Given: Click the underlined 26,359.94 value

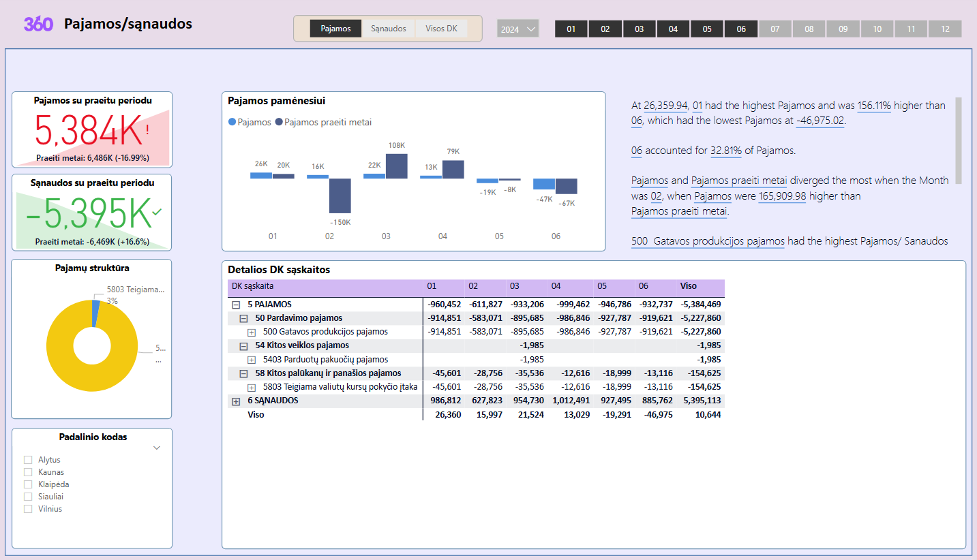Looking at the screenshot, I should click(x=665, y=106).
